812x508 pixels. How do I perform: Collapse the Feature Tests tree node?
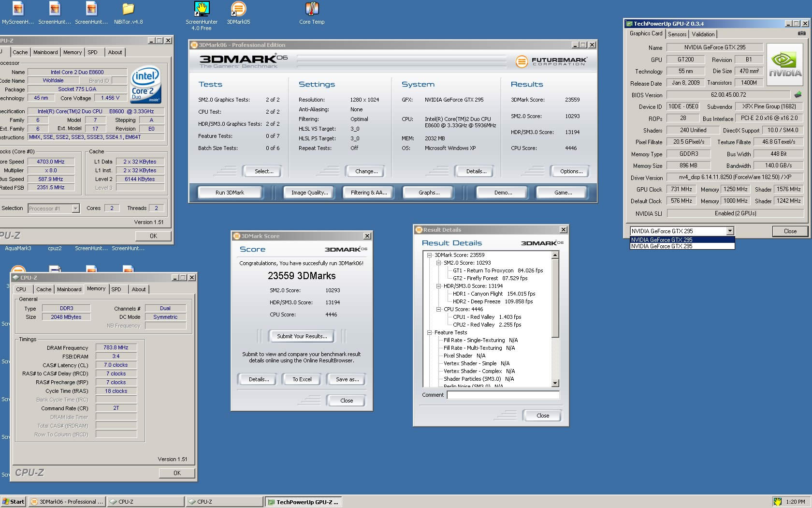pyautogui.click(x=429, y=332)
